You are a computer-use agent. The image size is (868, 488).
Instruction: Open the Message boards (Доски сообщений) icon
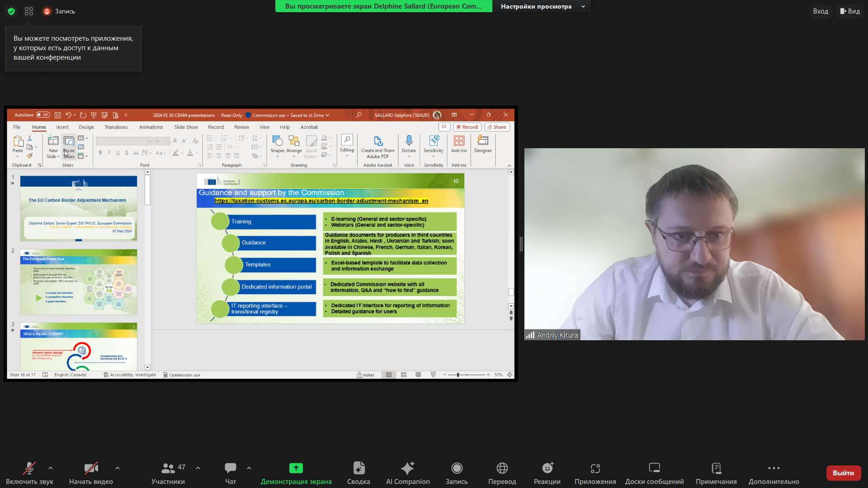tap(654, 468)
